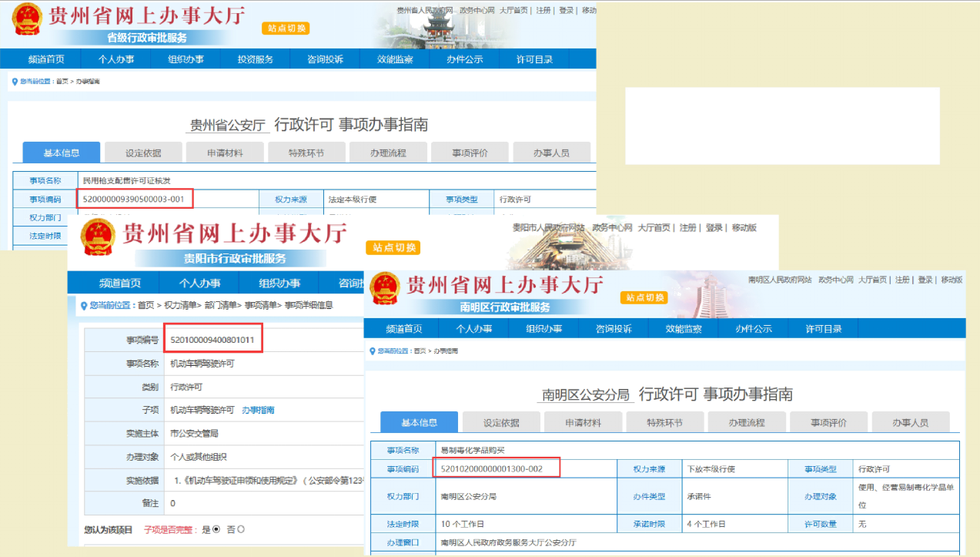This screenshot has width=980, height=557.
Task: Select the 设定依据 tab on the 贵州省公安厅 page
Action: click(x=143, y=153)
